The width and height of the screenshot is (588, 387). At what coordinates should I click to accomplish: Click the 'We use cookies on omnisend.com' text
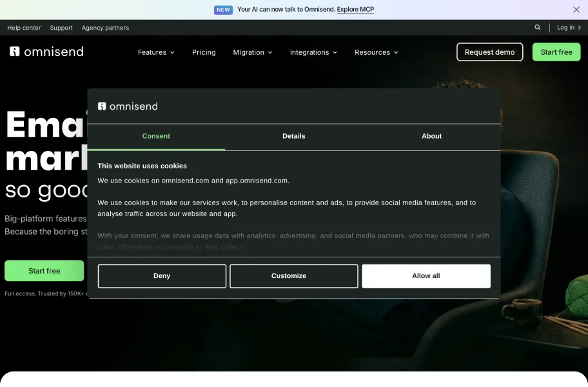click(x=193, y=181)
